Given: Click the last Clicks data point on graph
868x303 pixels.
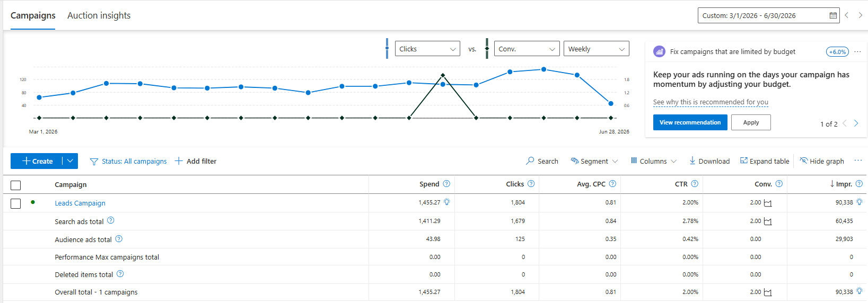Looking at the screenshot, I should 611,103.
